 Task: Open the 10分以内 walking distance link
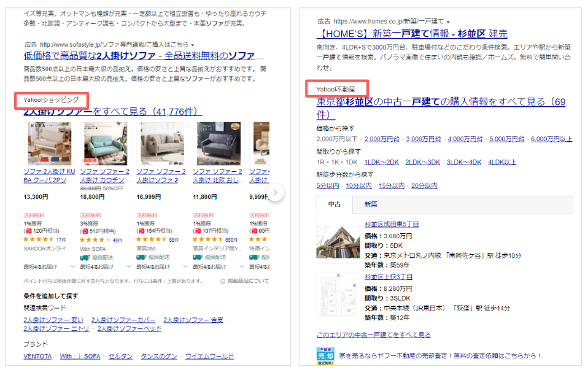358,185
